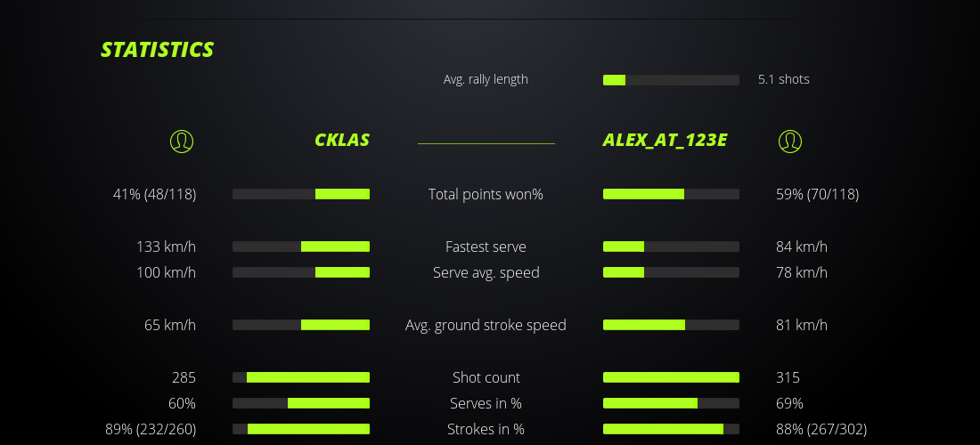This screenshot has height=445, width=980.
Task: Click the 88% (267/302) strokes value
Action: tap(821, 429)
